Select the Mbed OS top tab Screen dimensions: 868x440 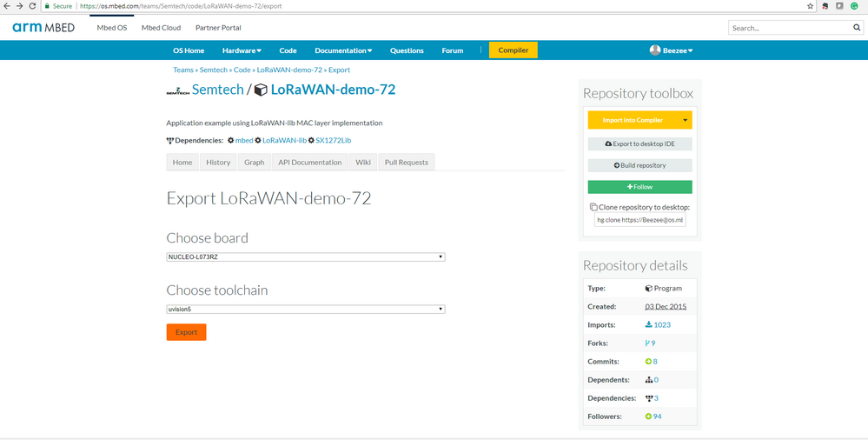[x=112, y=28]
